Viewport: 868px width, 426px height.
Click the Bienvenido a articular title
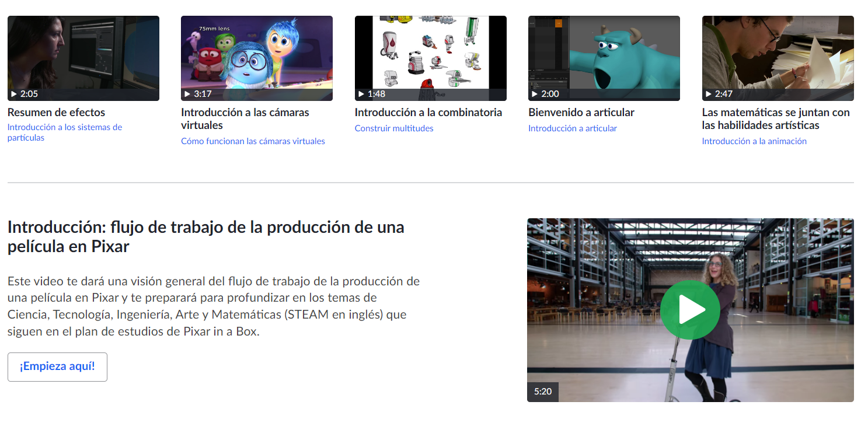[581, 113]
